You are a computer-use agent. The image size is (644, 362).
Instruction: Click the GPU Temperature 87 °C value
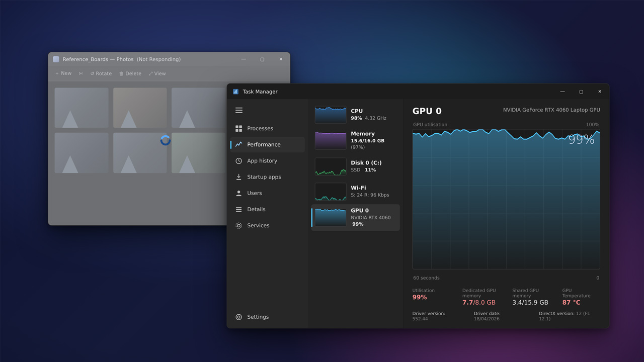(572, 303)
